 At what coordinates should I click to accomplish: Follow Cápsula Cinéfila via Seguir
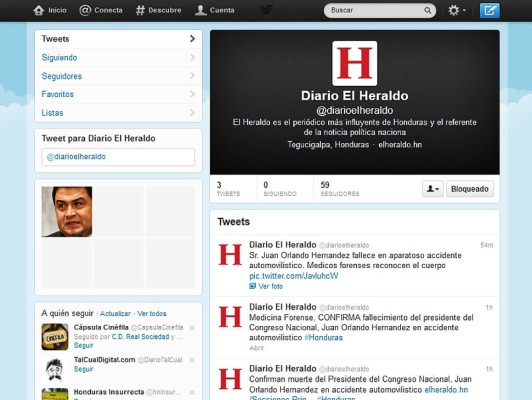coord(83,345)
